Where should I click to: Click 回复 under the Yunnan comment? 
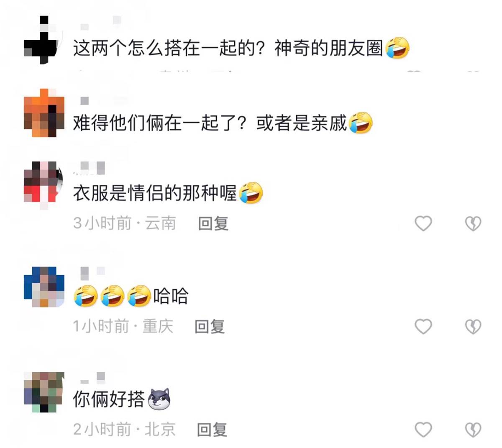tap(213, 223)
